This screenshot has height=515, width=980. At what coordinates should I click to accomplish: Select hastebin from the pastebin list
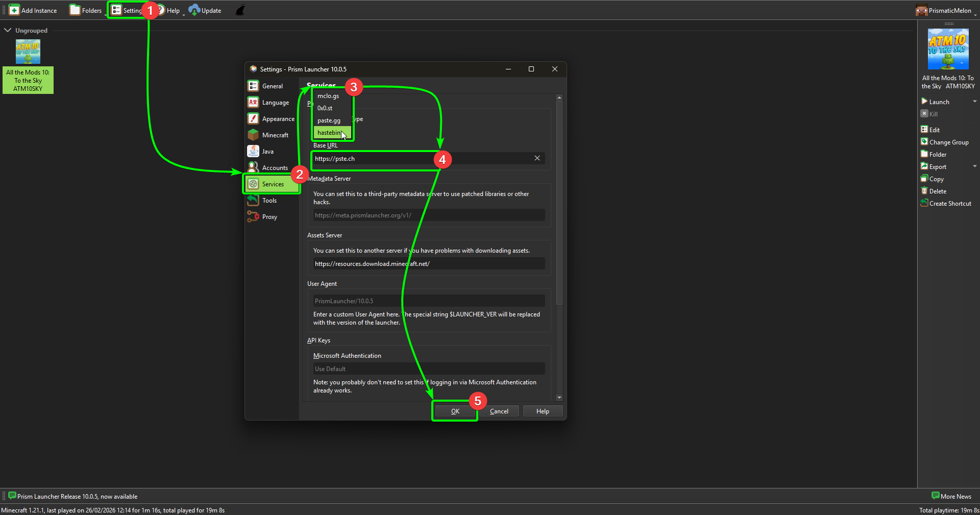coord(329,133)
